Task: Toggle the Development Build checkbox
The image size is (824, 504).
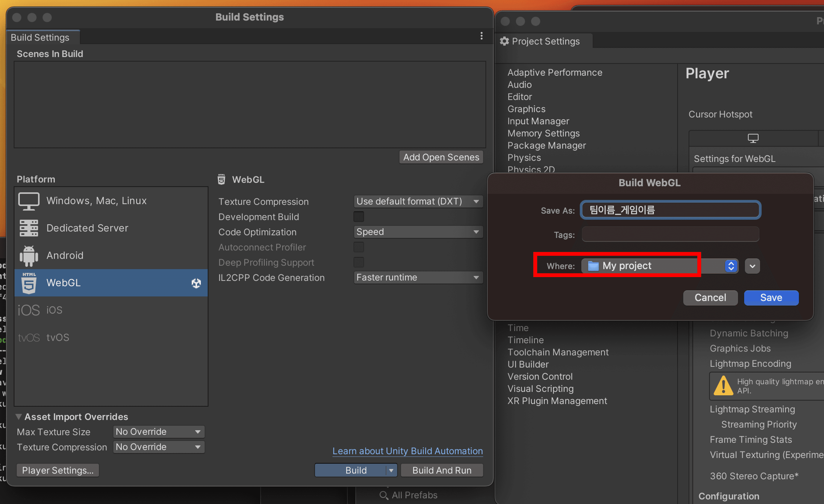Action: (x=359, y=217)
